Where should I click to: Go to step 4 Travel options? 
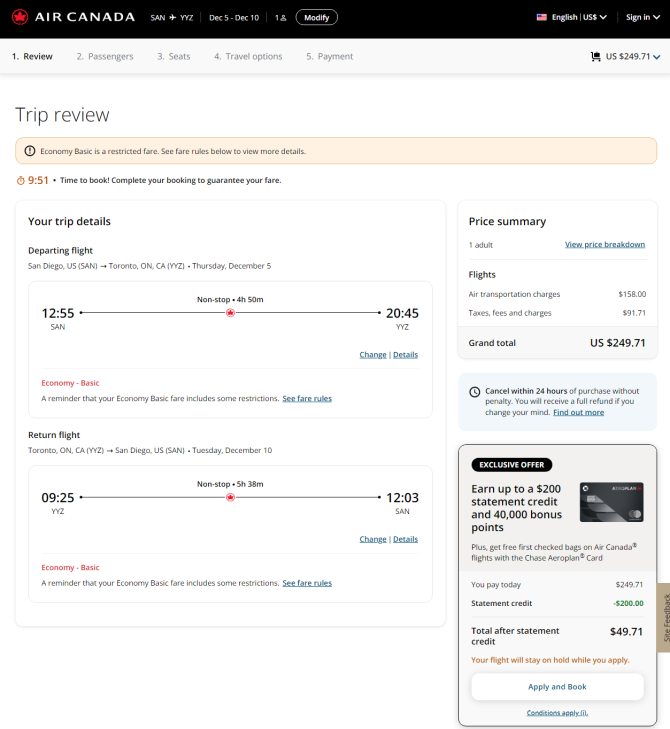click(x=248, y=56)
